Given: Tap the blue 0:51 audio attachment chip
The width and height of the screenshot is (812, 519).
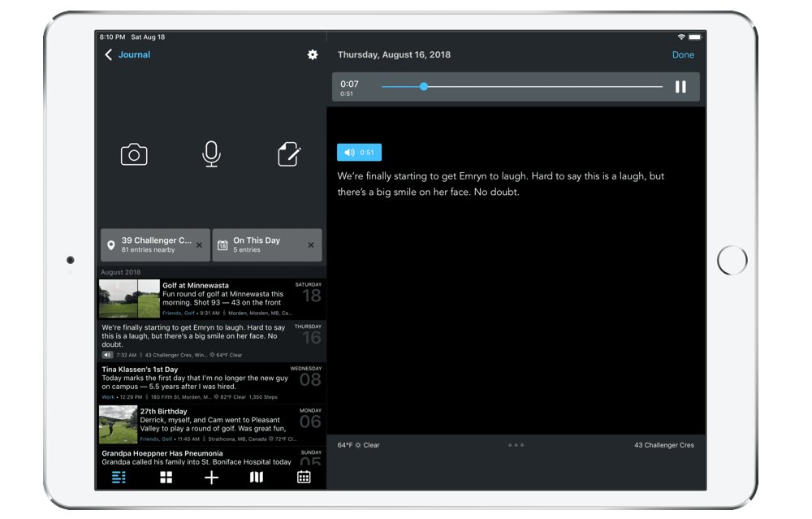Looking at the screenshot, I should coord(360,152).
